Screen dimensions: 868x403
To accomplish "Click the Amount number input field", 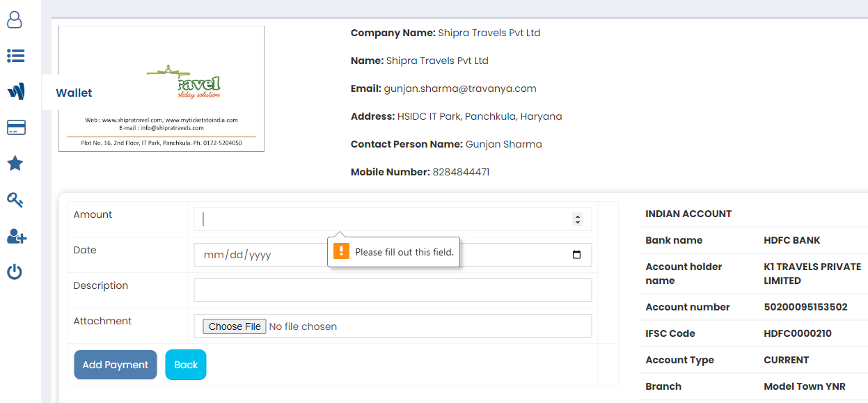I will click(393, 219).
